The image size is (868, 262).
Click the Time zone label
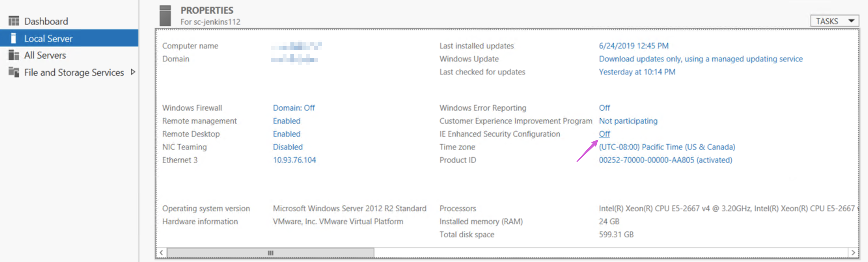click(x=457, y=147)
